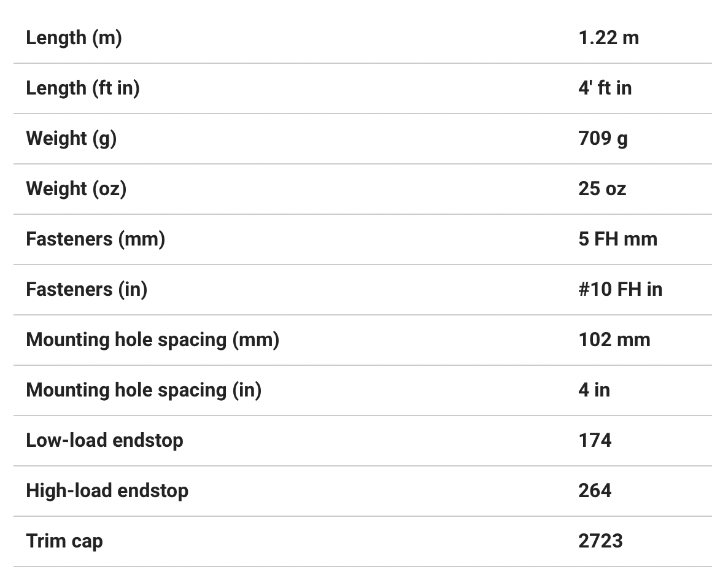Select the 5 FH mm fastener value

click(x=617, y=239)
